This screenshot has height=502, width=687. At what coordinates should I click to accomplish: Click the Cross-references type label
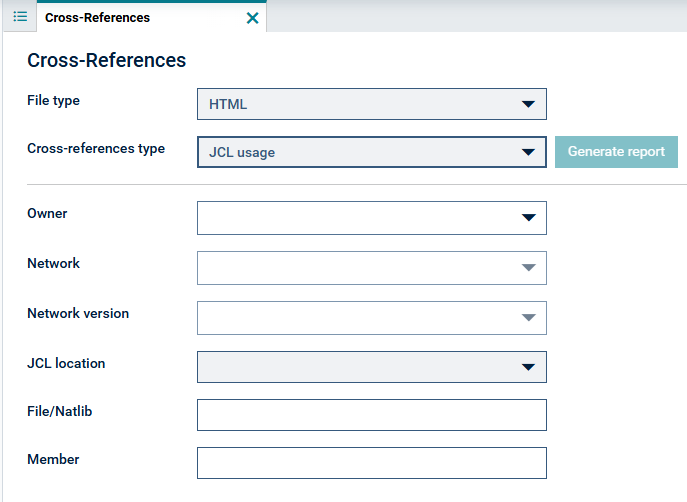[x=96, y=148]
